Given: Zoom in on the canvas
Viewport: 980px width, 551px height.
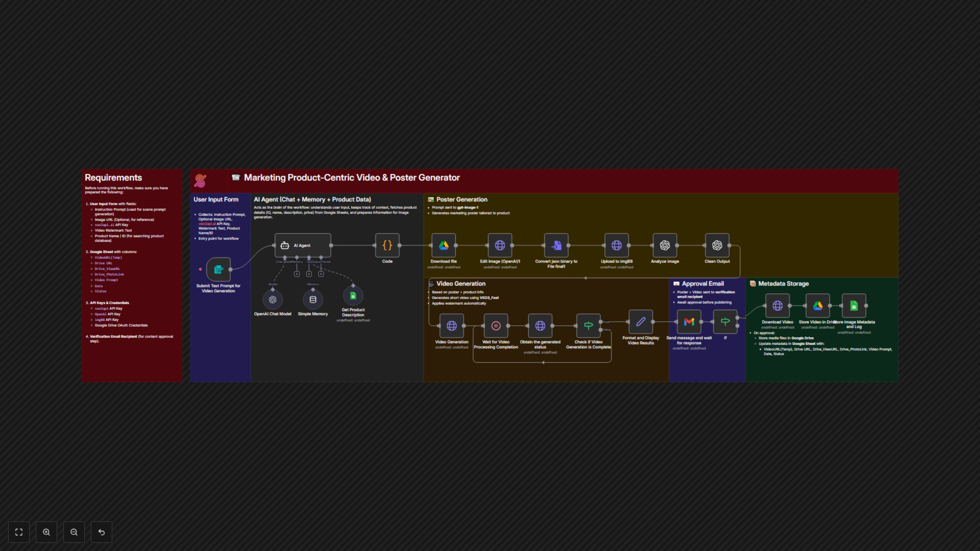Looking at the screenshot, I should (x=46, y=532).
